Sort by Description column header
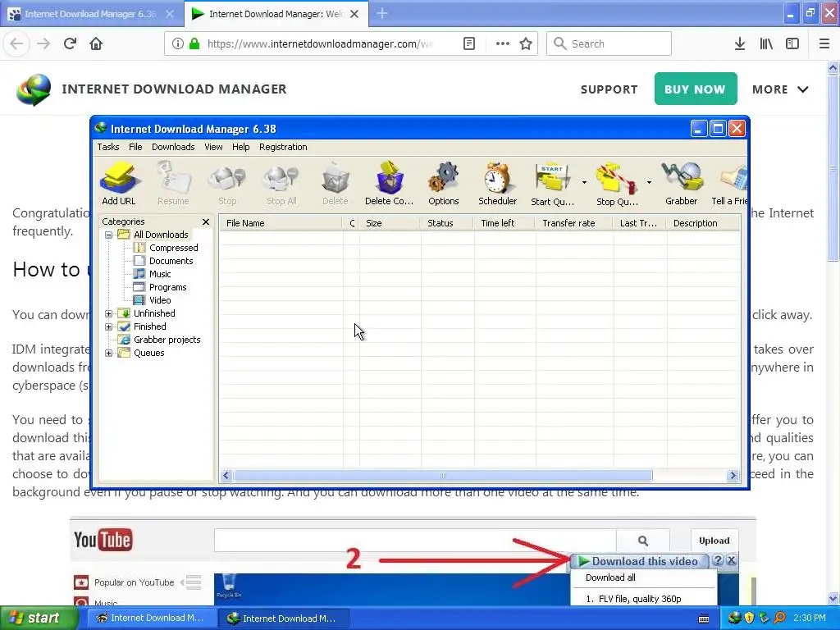The width and height of the screenshot is (840, 630). (703, 223)
